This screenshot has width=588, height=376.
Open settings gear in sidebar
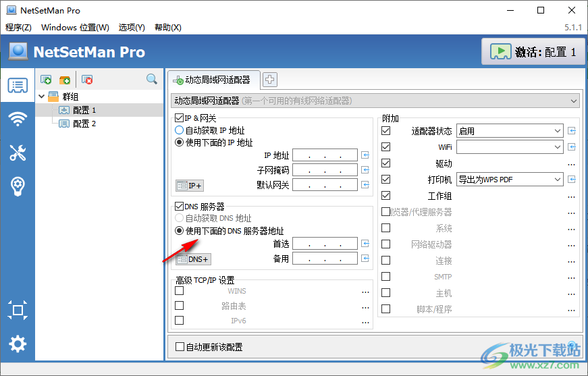[x=18, y=344]
